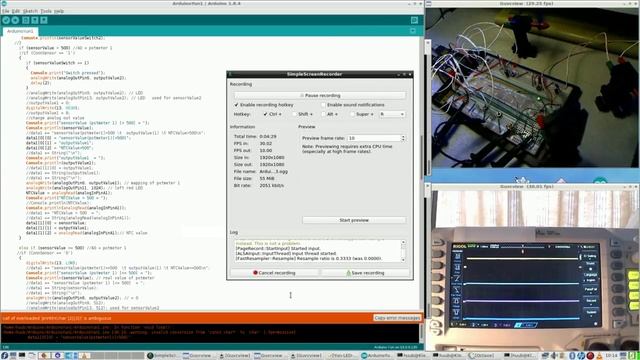Click the Bluetooth tray icon
This screenshot has width=640, height=360.
click(x=572, y=356)
